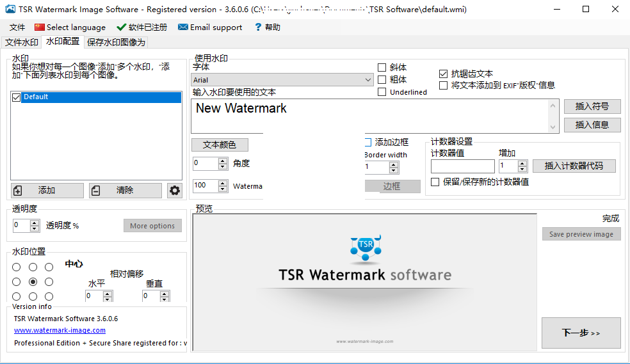Click 清除 button to clear watermarks
Image resolution: width=630 pixels, height=364 pixels.
(x=125, y=190)
